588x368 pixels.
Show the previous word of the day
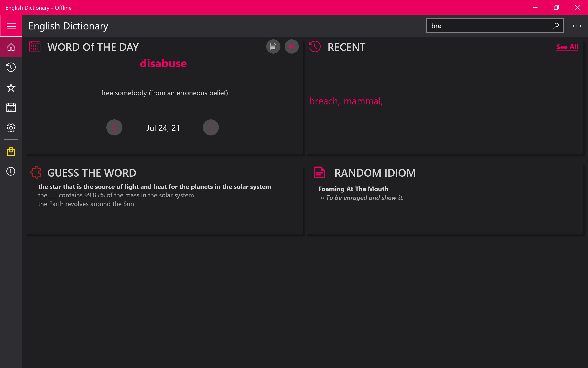point(114,127)
